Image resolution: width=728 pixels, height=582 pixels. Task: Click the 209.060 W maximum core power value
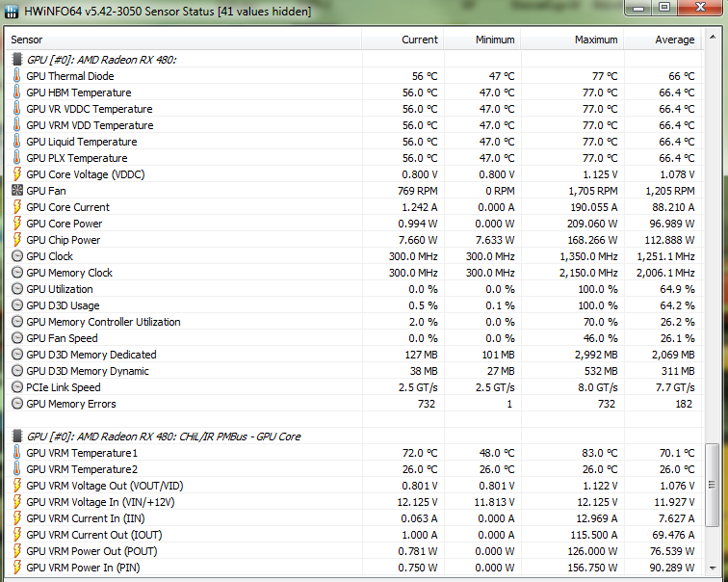(x=592, y=224)
